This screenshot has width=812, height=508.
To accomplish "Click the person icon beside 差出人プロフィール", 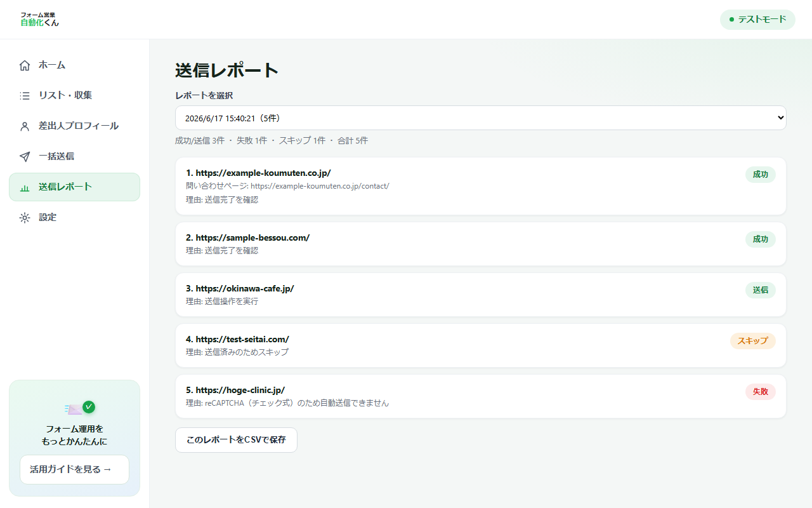I will (x=25, y=126).
